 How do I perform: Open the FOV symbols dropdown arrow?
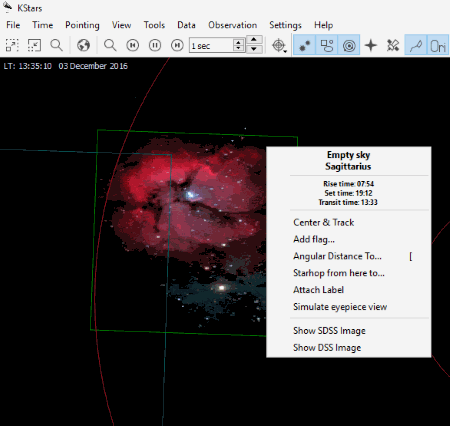pyautogui.click(x=285, y=51)
